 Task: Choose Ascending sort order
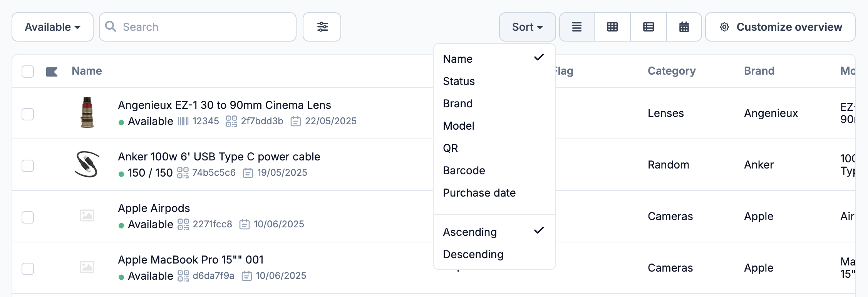[x=494, y=232]
